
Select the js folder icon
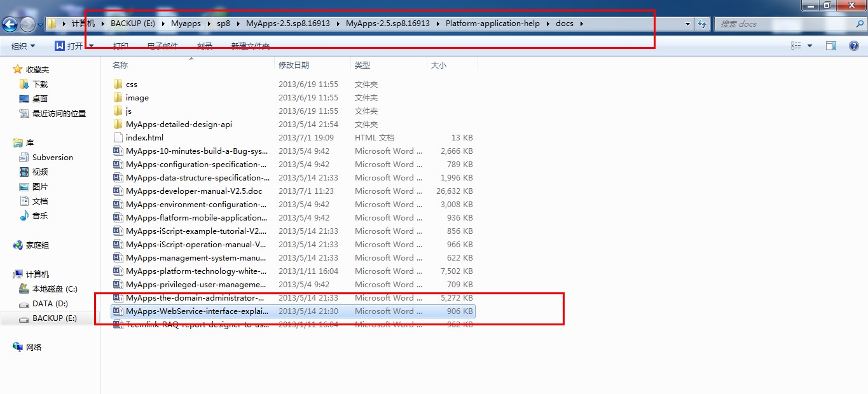118,111
